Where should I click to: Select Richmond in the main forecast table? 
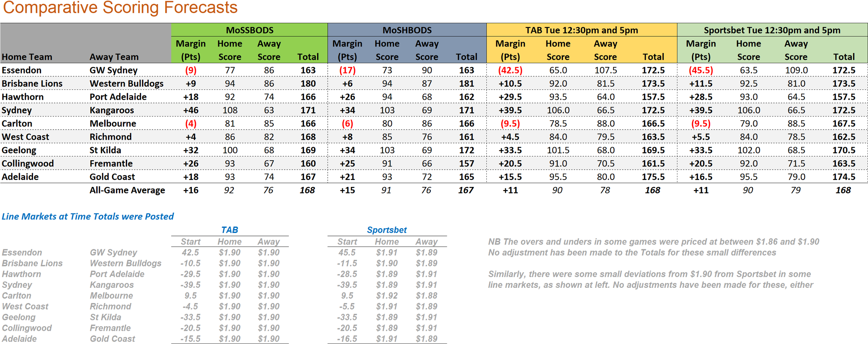(110, 137)
